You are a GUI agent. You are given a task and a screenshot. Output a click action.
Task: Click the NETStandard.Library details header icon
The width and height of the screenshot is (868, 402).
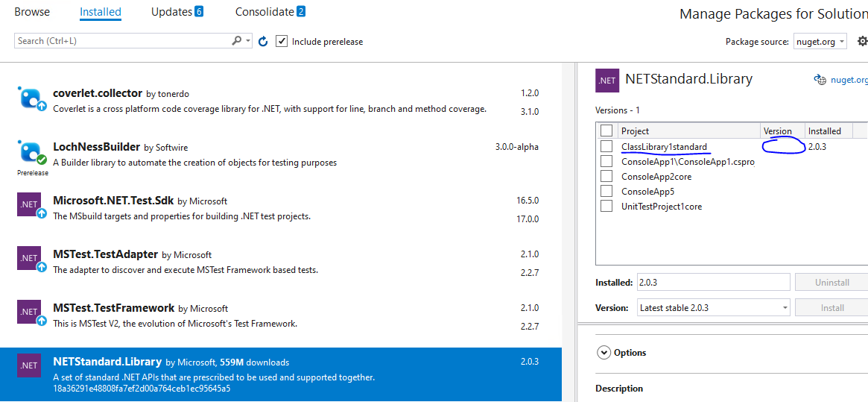pos(606,80)
